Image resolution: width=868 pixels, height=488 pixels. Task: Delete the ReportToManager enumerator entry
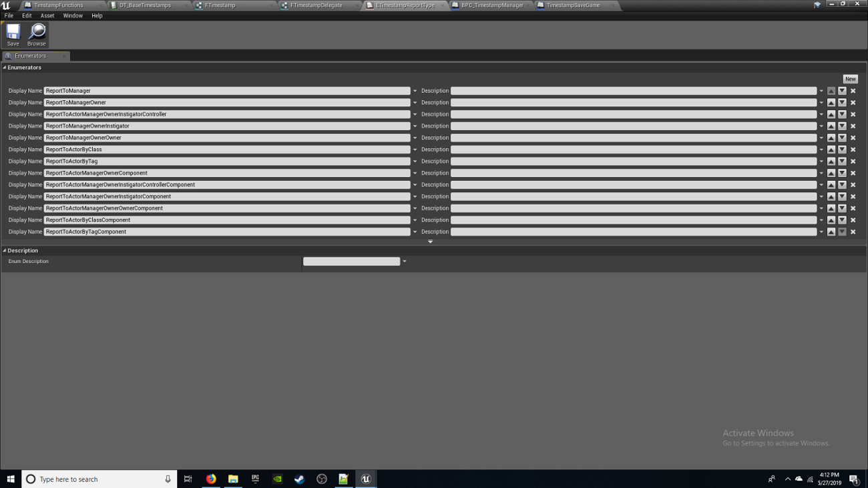(x=853, y=91)
